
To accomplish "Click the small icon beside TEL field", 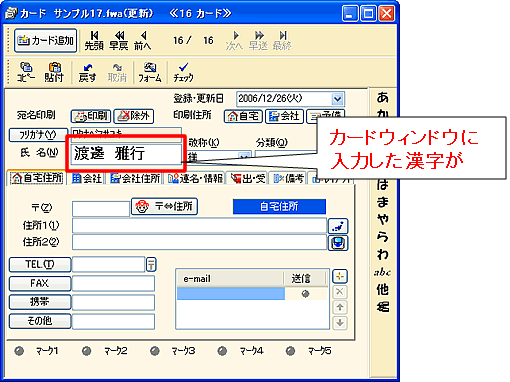I will click(151, 265).
